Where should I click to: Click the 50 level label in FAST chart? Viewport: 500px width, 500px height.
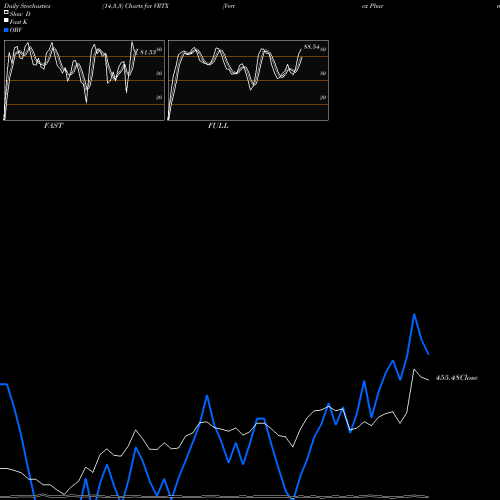pyautogui.click(x=159, y=73)
